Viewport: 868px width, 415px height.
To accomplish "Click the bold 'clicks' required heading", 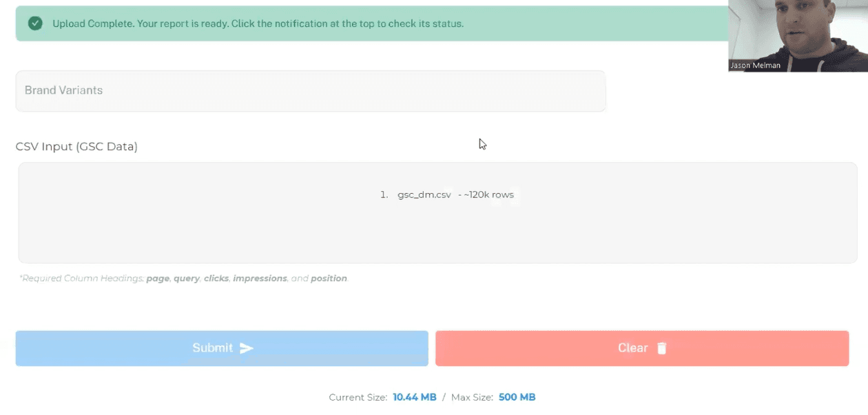I will 216,279.
